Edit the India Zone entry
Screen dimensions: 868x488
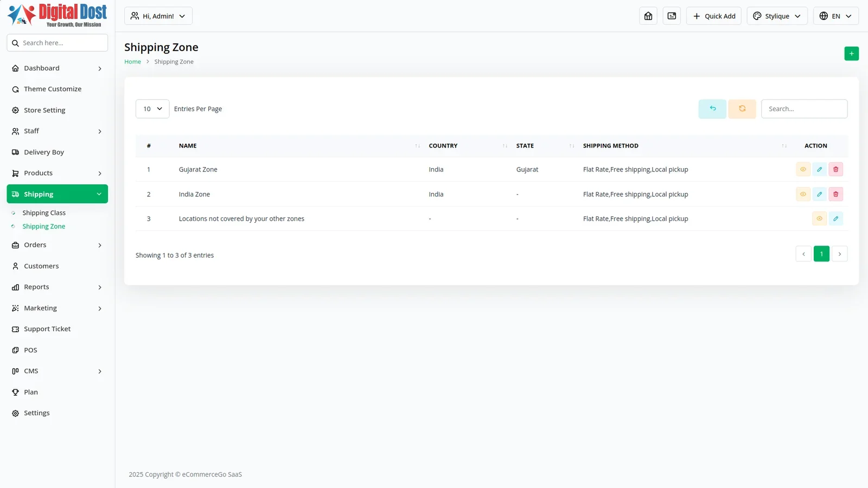(819, 194)
